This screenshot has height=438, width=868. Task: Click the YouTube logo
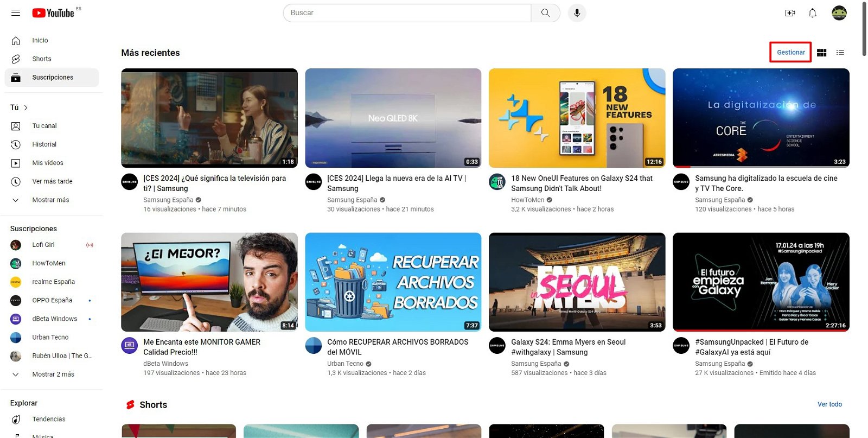(53, 12)
